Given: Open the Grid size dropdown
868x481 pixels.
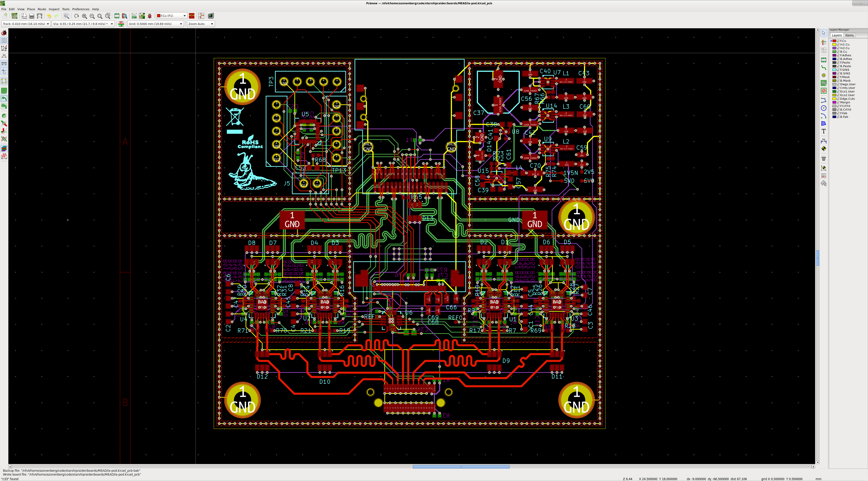Looking at the screenshot, I should tap(156, 24).
